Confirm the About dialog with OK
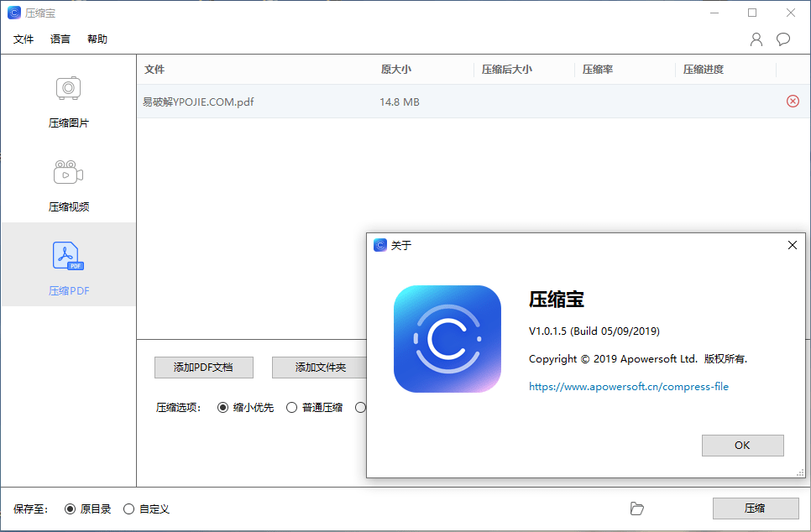The image size is (811, 532). (742, 446)
